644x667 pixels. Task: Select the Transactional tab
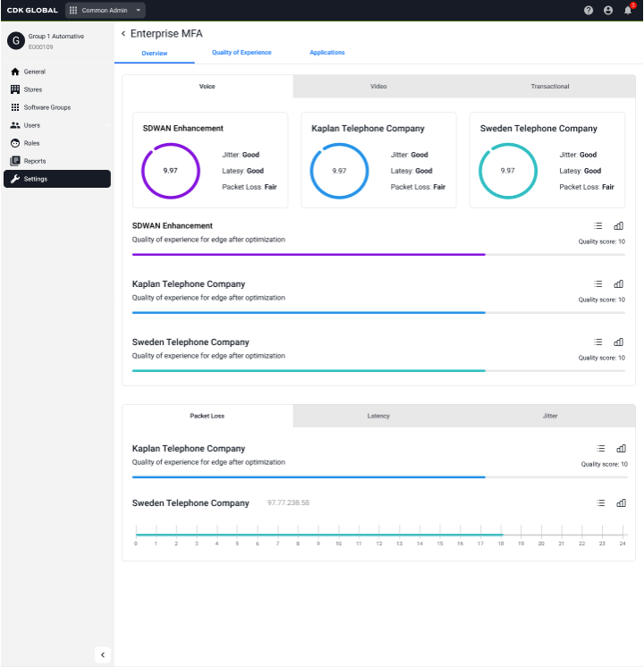[x=550, y=87]
